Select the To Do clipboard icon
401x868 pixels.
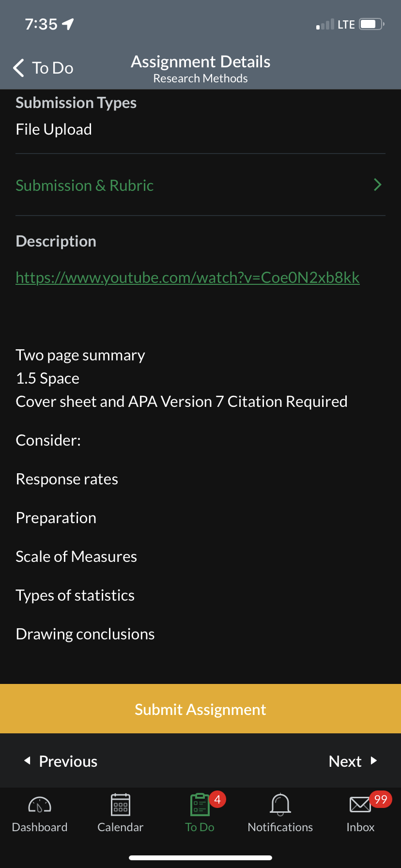click(200, 805)
